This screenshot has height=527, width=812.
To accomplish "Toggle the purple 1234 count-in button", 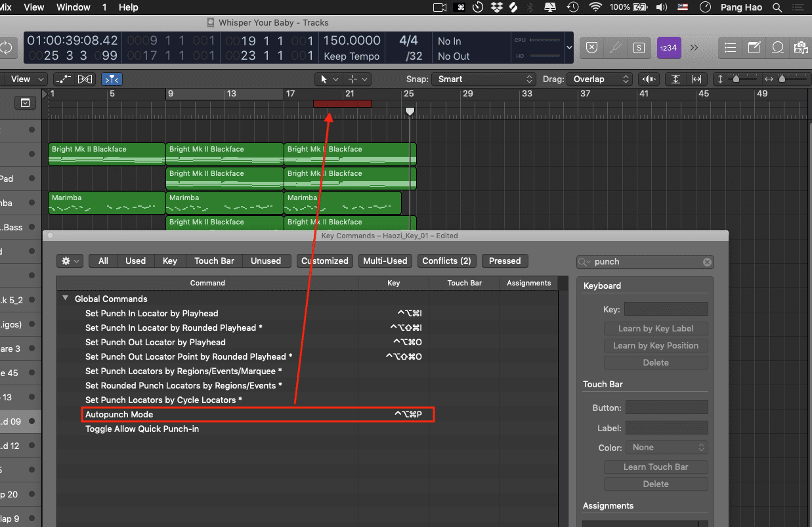I will [668, 47].
